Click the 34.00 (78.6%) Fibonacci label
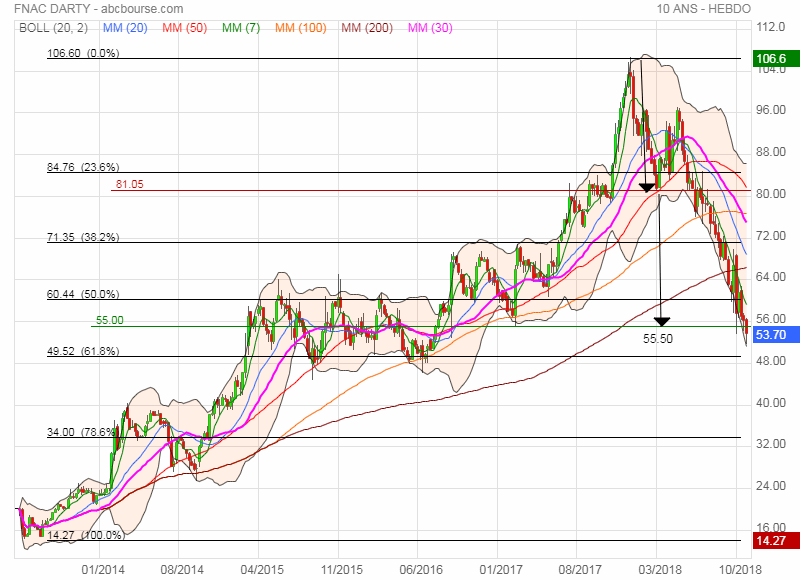This screenshot has height=580, width=800. pyautogui.click(x=83, y=433)
